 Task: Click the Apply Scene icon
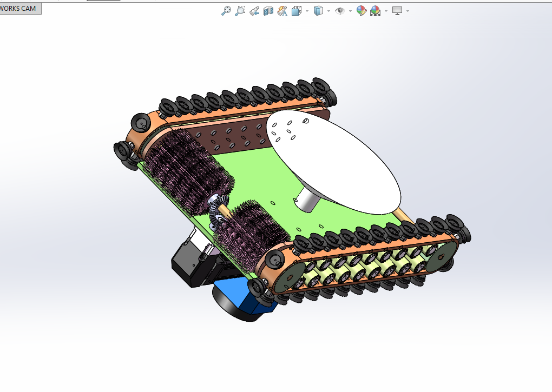[375, 11]
